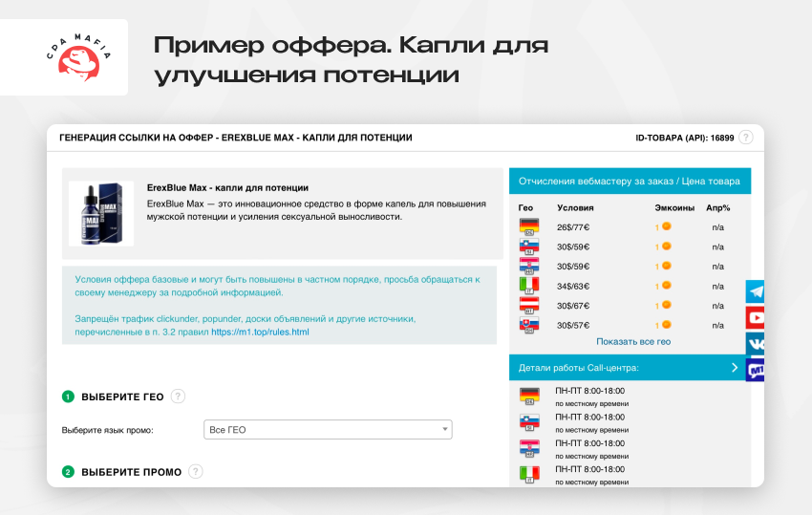Click the emcoin icon in 30$/67€ row

click(x=667, y=305)
